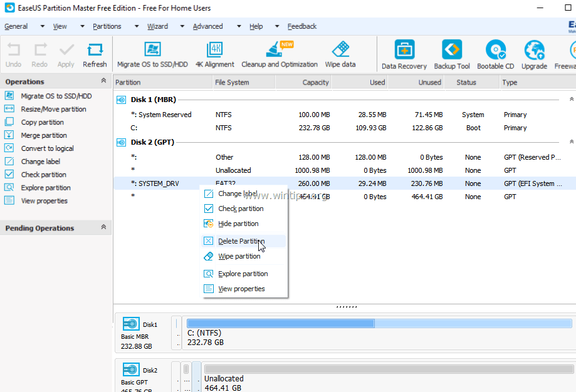Click the Redo toolbar icon

coord(39,55)
